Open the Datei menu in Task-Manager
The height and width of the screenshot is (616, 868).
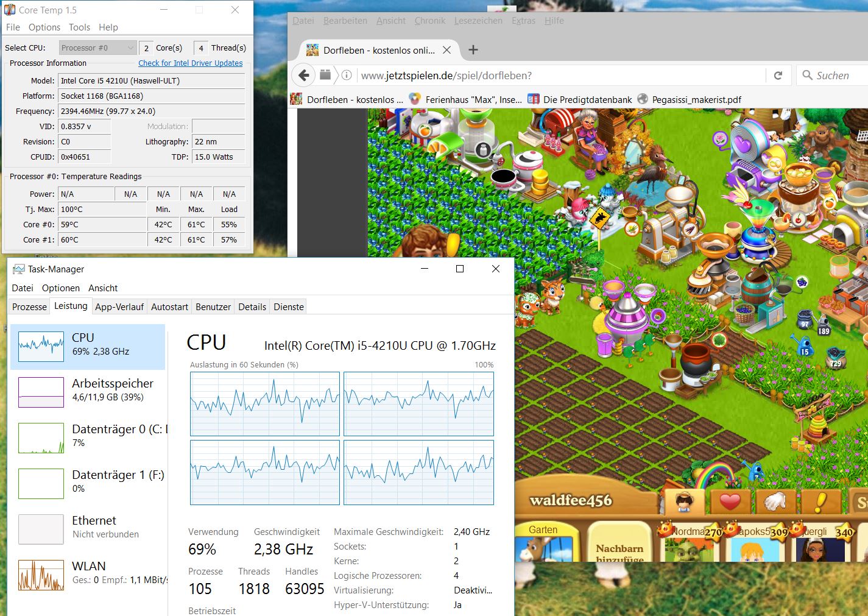point(23,288)
